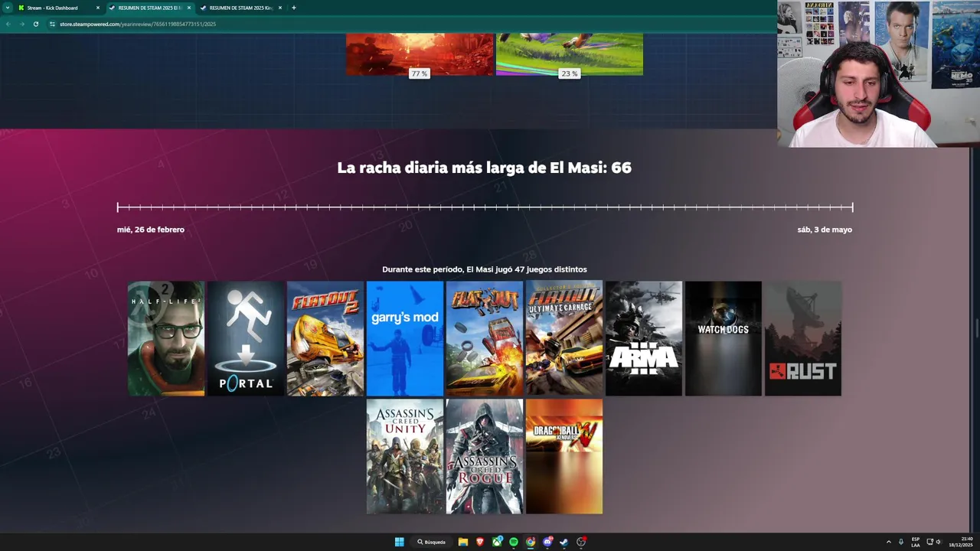The image size is (980, 551).
Task: Open the Half-Life 2 game cover
Action: pyautogui.click(x=166, y=338)
